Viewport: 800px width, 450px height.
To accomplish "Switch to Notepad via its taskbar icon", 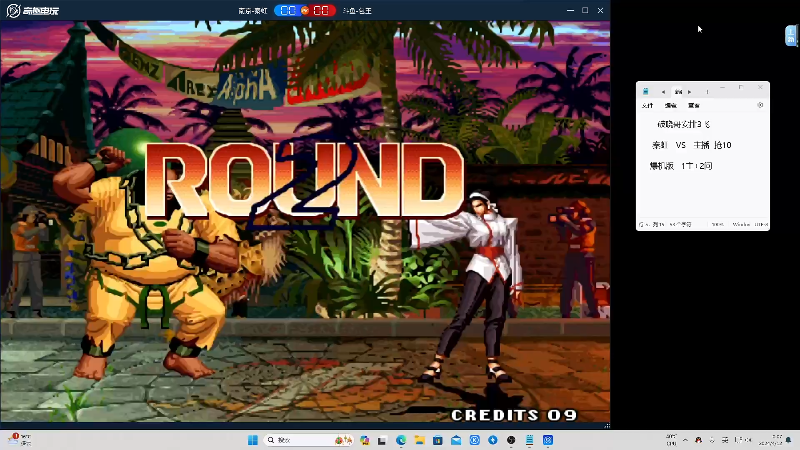I will pos(530,440).
